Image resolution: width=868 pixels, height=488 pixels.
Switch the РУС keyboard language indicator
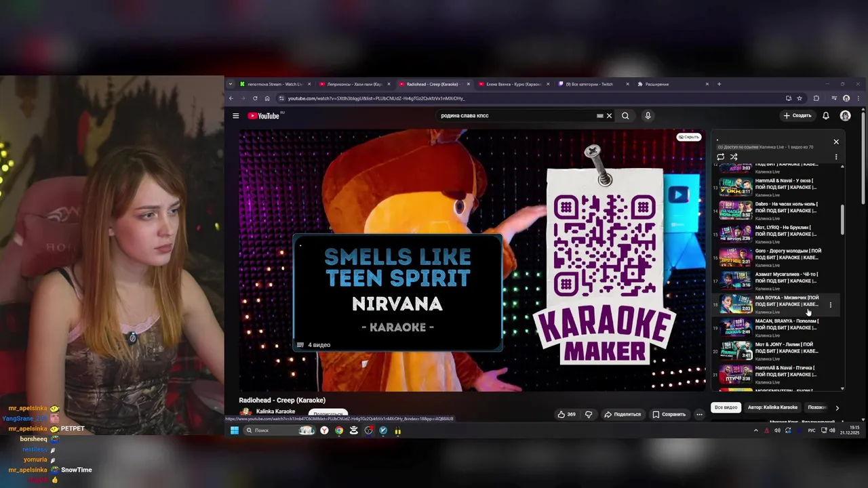pos(812,430)
